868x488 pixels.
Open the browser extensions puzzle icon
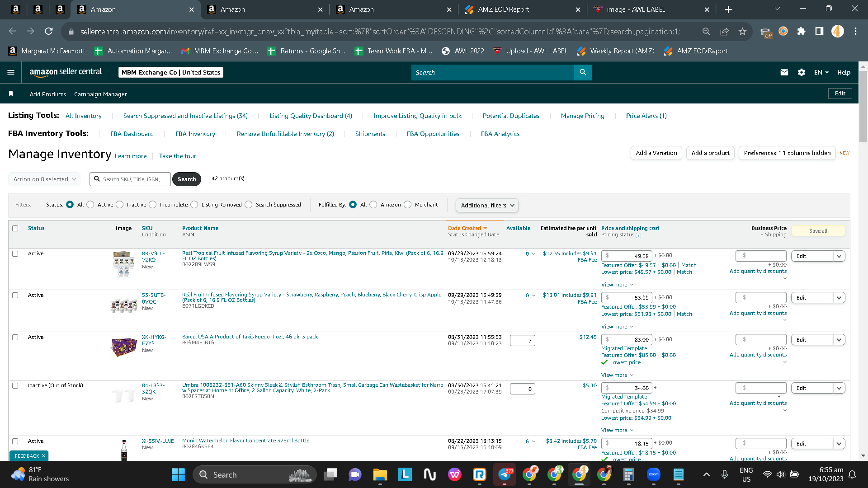tap(801, 31)
